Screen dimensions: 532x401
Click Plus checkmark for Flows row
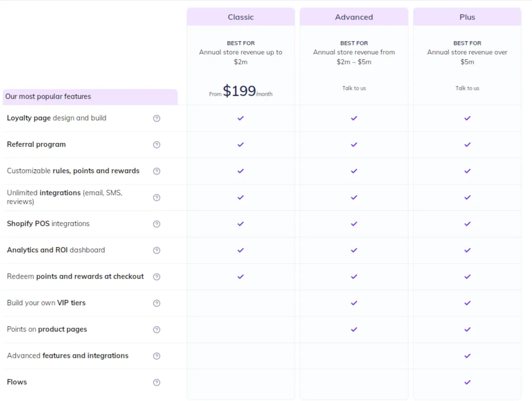coord(467,382)
